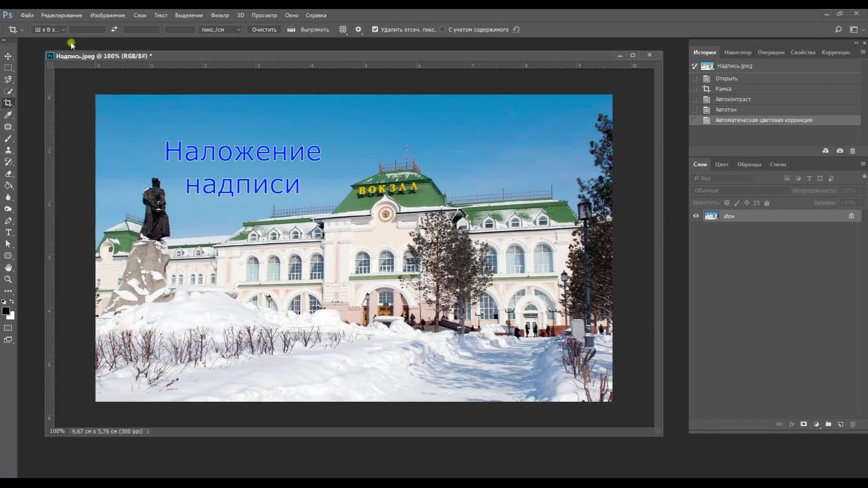Open the Обычные blend mode dropdown
The image size is (868, 488).
pyautogui.click(x=740, y=190)
